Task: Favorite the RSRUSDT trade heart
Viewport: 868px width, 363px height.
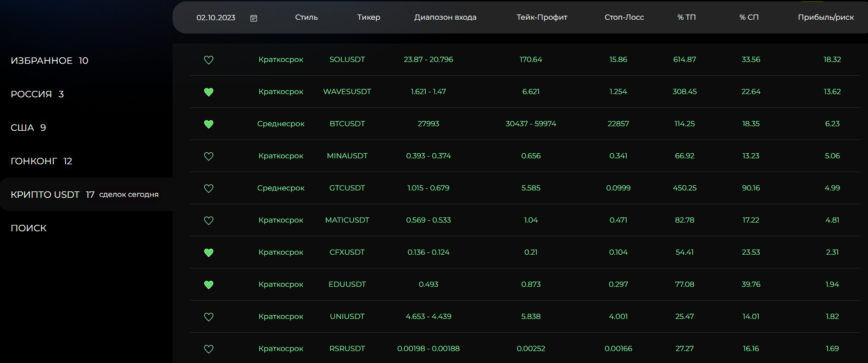Action: pos(209,349)
